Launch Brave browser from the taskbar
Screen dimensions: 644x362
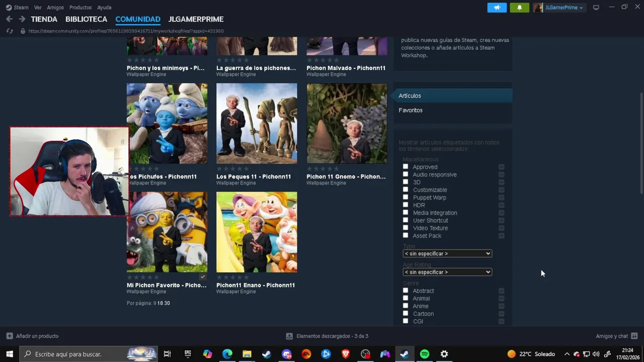click(x=346, y=354)
